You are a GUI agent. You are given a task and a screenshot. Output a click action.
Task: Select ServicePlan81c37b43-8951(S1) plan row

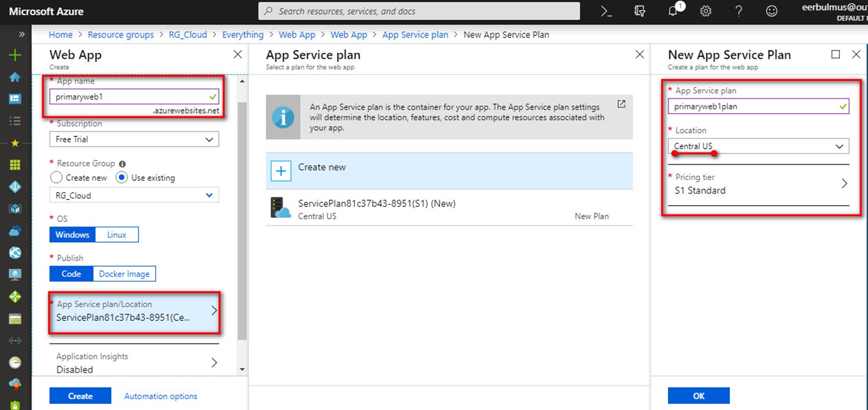[x=449, y=208]
